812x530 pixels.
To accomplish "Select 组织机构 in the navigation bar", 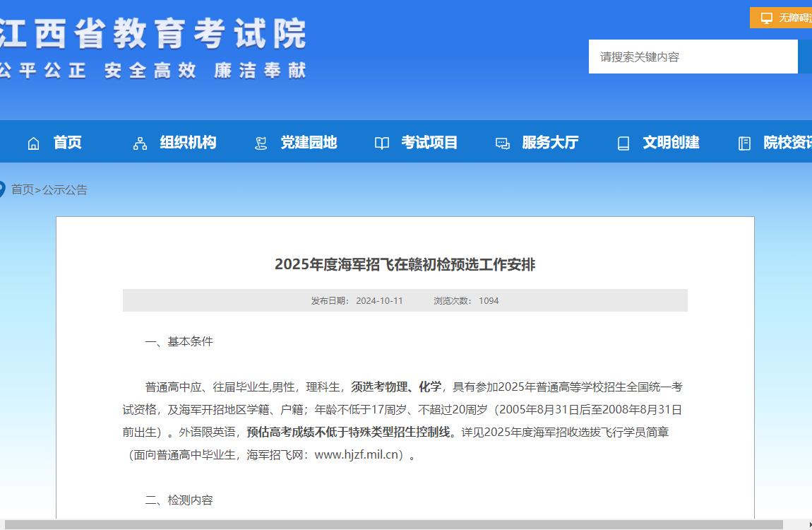I will click(187, 143).
